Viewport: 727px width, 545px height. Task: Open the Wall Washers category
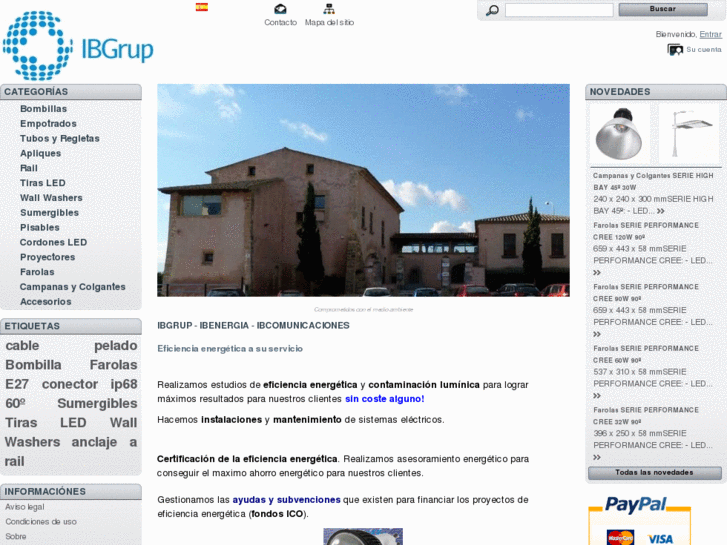(51, 198)
